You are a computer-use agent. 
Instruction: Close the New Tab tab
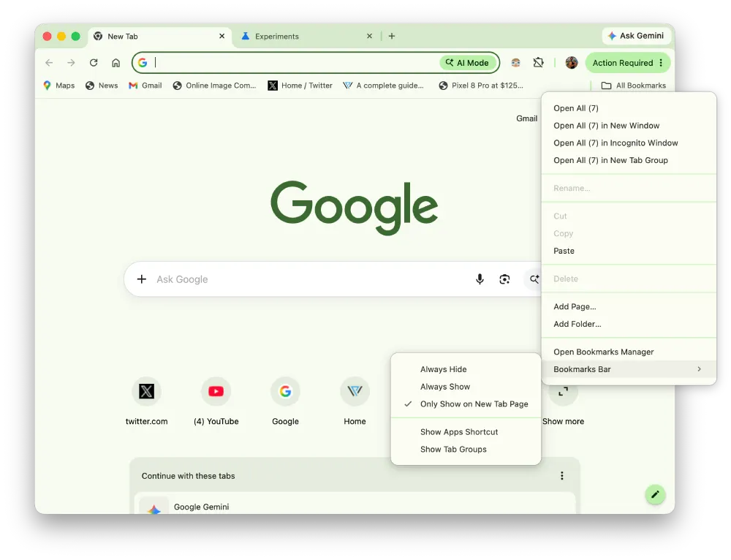[222, 36]
